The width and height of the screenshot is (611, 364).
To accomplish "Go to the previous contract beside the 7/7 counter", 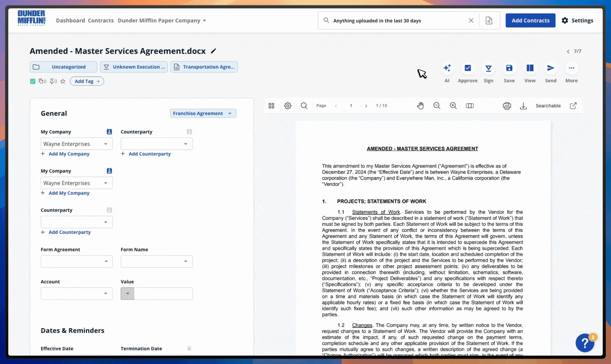I will point(568,51).
